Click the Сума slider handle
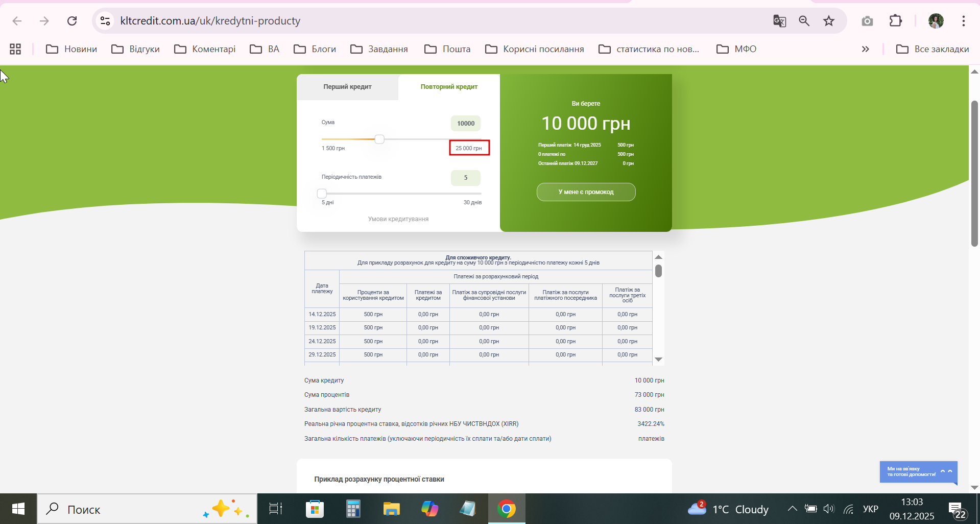This screenshot has height=524, width=980. [x=379, y=139]
